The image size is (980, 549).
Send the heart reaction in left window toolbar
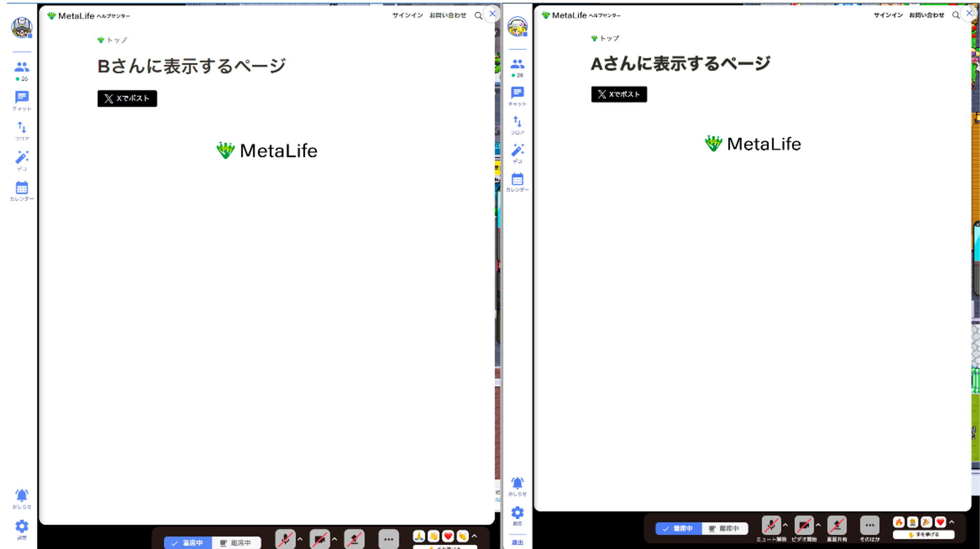pyautogui.click(x=448, y=536)
